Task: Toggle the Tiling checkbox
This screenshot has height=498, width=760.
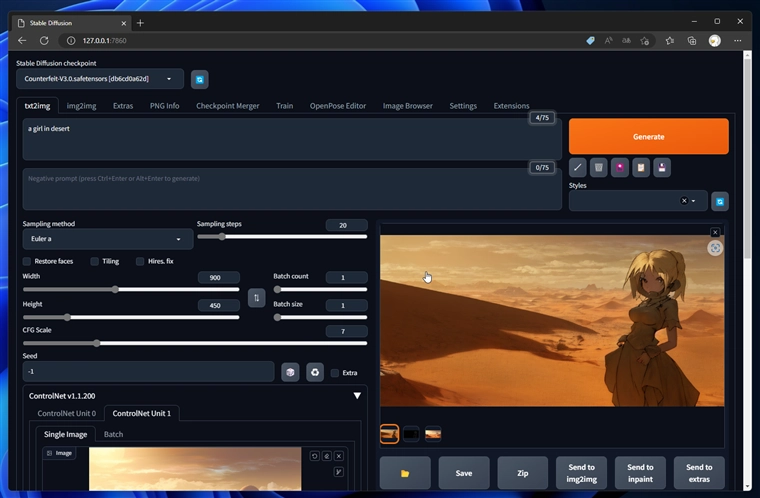Action: 95,261
